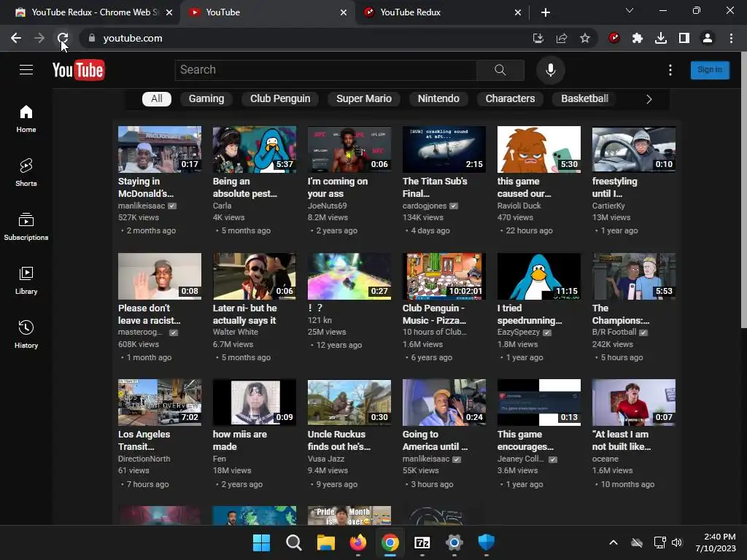Viewport: 747px width, 560px height.
Task: Reload the page in Chrome
Action: tap(63, 38)
